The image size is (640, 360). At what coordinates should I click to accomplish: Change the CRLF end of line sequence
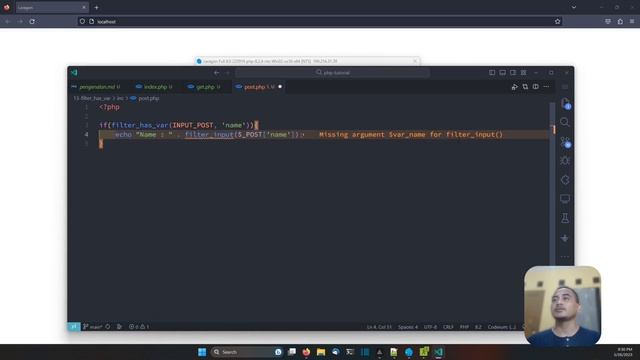[448, 327]
